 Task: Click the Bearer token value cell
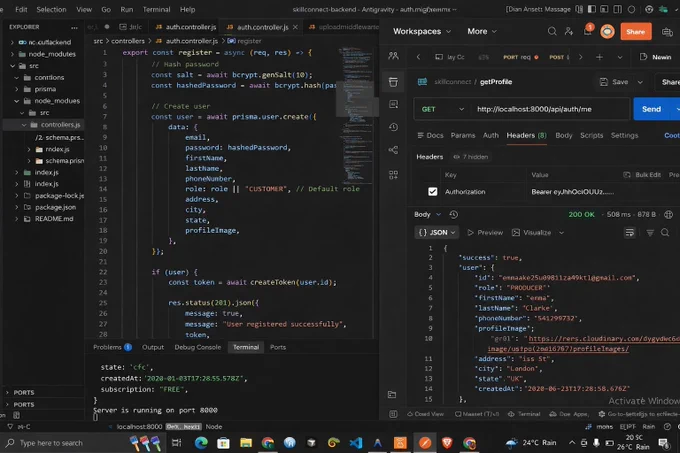click(x=572, y=192)
